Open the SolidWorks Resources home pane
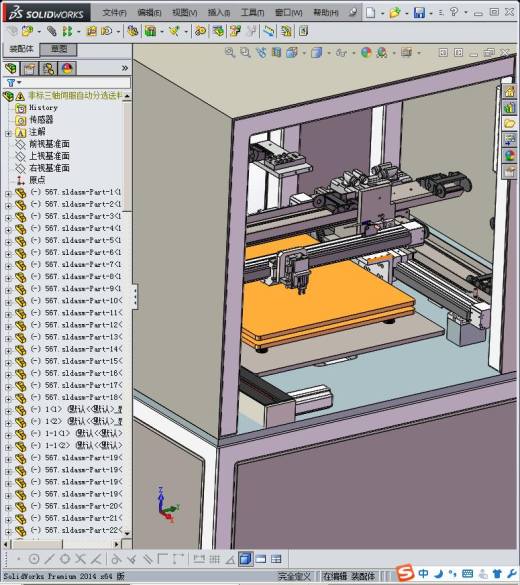 (510, 91)
